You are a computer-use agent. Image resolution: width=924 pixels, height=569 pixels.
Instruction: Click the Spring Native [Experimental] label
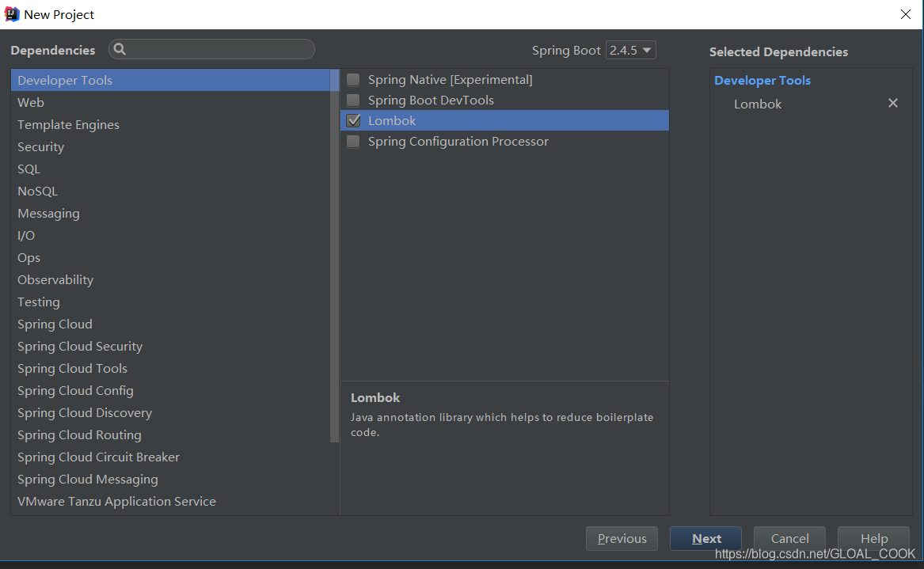[451, 79]
